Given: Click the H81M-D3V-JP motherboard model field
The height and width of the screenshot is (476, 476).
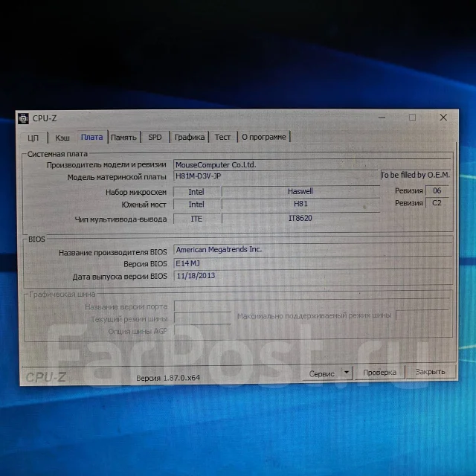Looking at the screenshot, I should tap(275, 176).
